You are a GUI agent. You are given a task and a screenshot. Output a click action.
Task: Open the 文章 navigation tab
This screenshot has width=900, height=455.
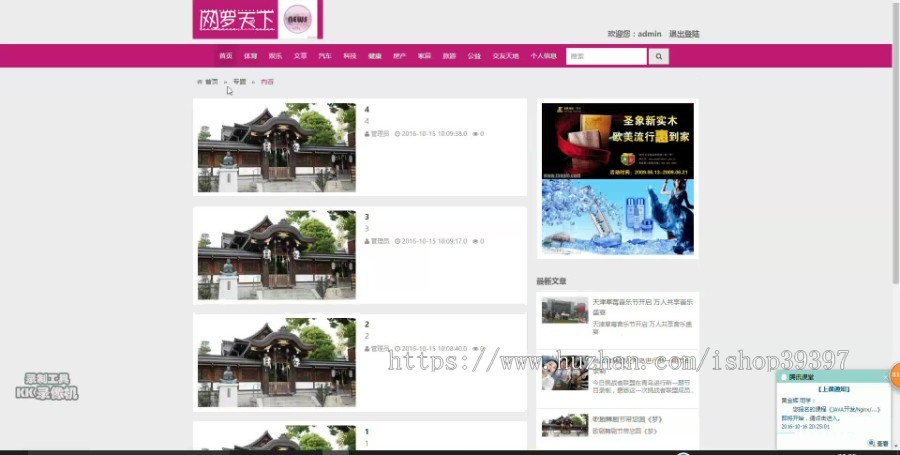[300, 56]
